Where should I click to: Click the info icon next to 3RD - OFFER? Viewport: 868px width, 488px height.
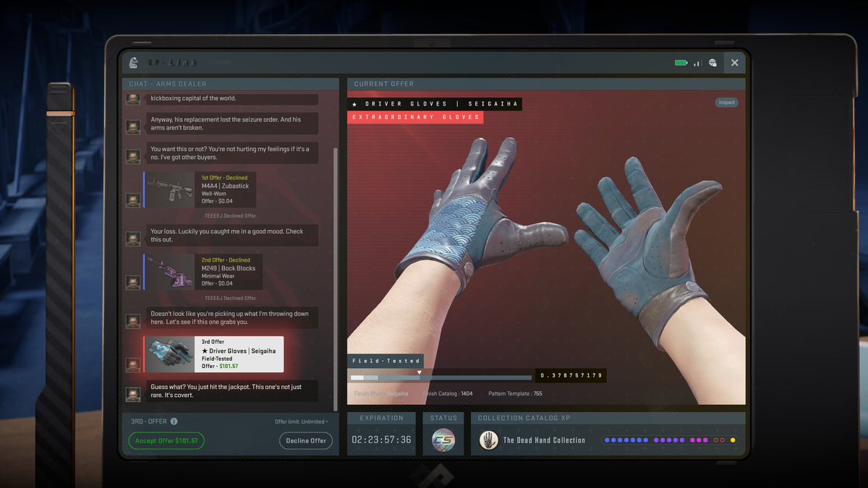tap(174, 421)
